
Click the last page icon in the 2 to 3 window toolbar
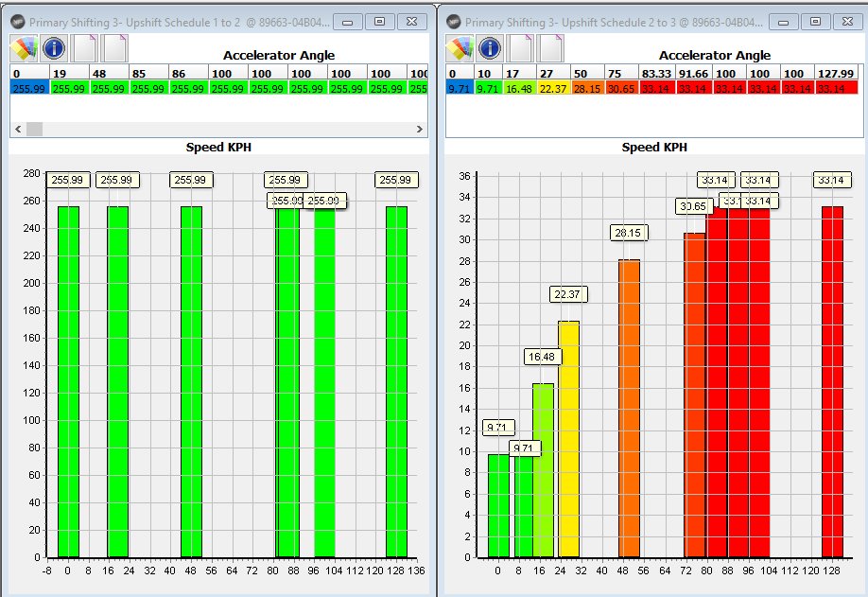[550, 48]
